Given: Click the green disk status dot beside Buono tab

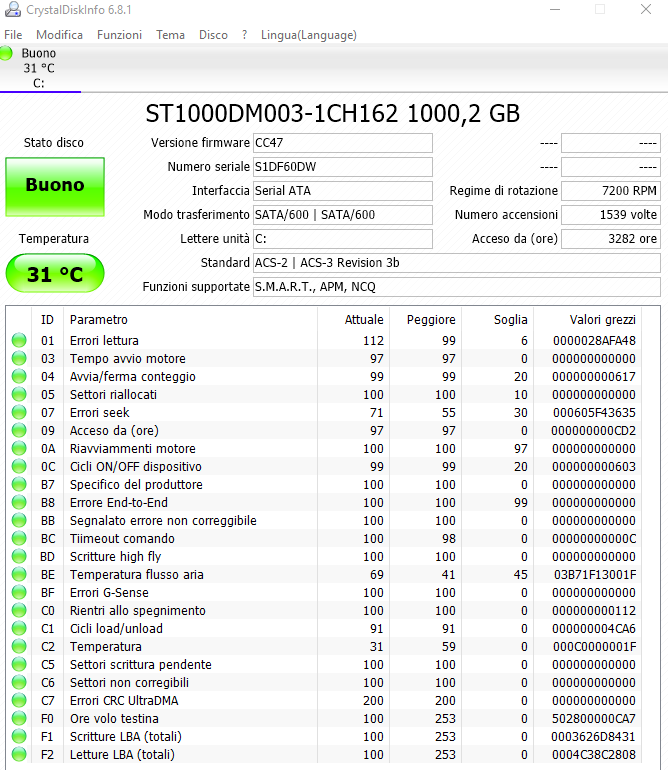Looking at the screenshot, I should [6, 53].
